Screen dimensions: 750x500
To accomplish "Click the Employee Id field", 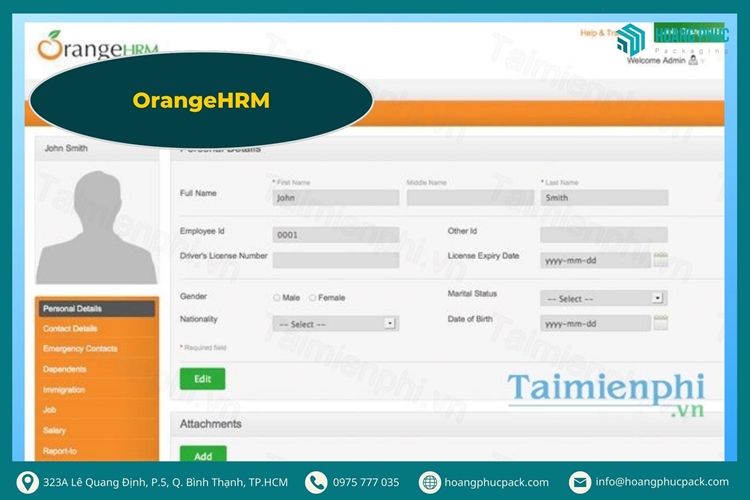I will (x=336, y=235).
